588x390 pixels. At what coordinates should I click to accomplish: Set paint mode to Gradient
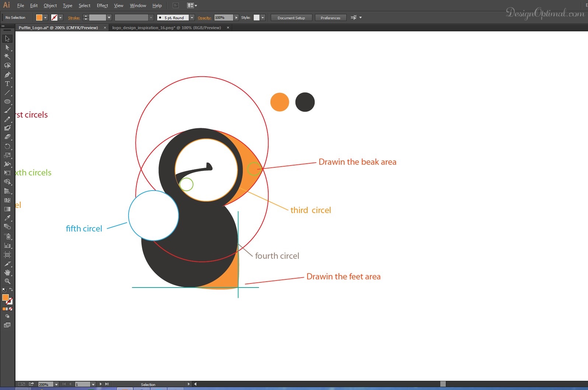coord(7,309)
